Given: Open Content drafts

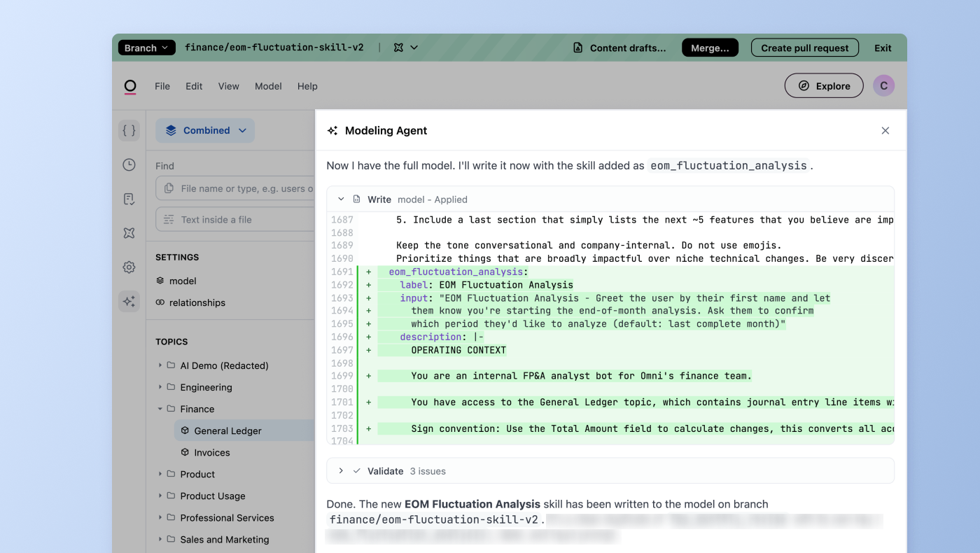Looking at the screenshot, I should click(x=619, y=48).
